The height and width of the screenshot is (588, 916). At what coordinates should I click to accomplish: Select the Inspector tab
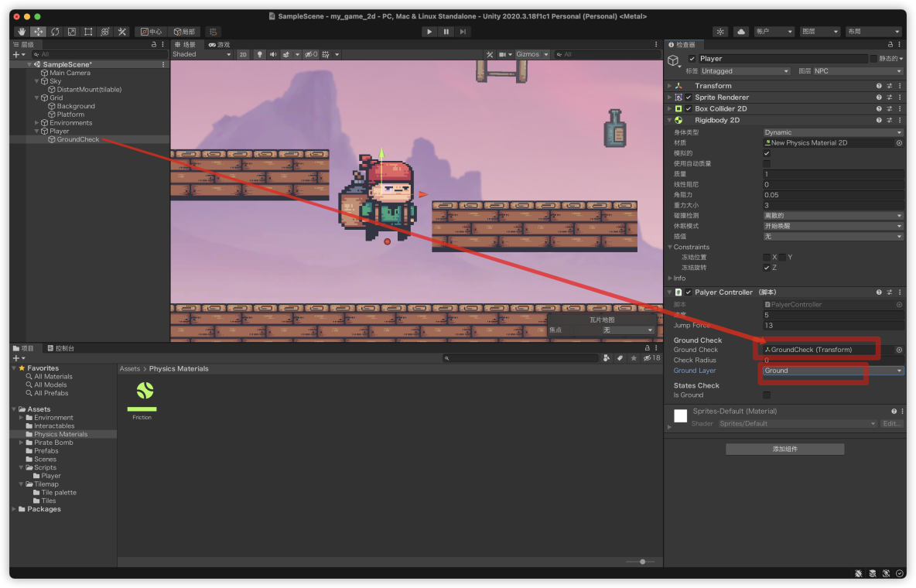tap(682, 44)
